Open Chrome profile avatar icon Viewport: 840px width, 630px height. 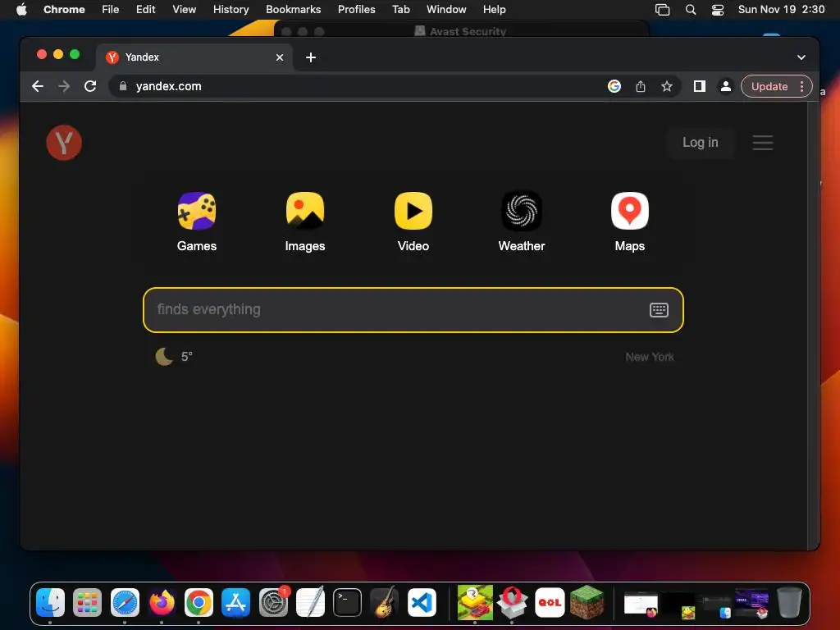click(x=725, y=86)
